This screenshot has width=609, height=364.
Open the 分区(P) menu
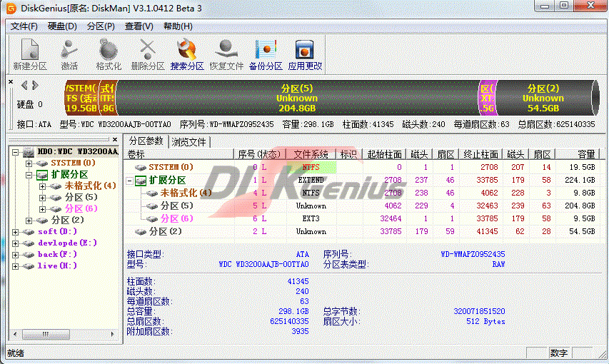101,26
